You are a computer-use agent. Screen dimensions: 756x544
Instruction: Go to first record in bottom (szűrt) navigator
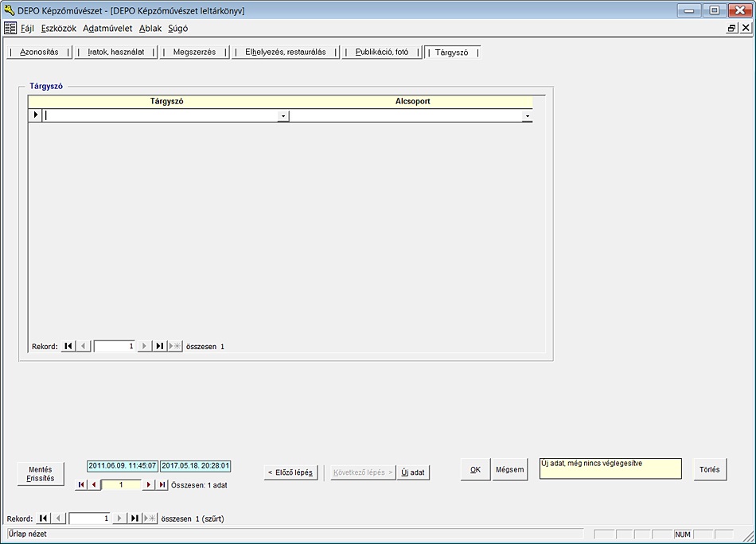tap(44, 519)
